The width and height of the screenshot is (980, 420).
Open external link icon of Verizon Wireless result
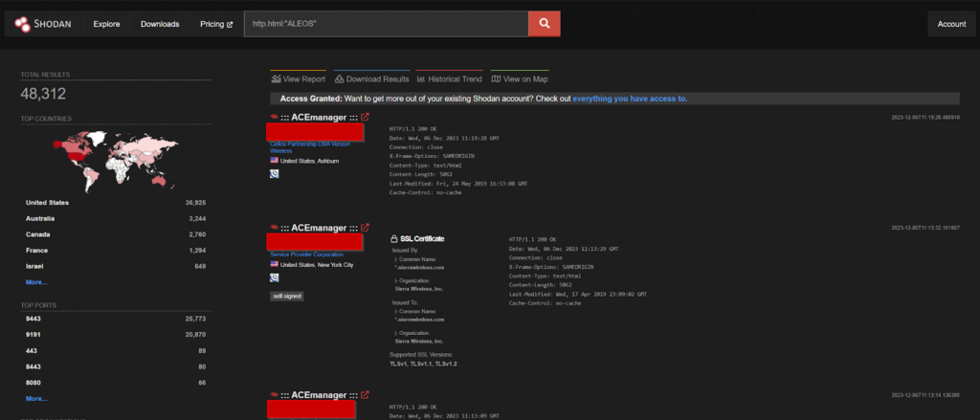click(x=365, y=117)
